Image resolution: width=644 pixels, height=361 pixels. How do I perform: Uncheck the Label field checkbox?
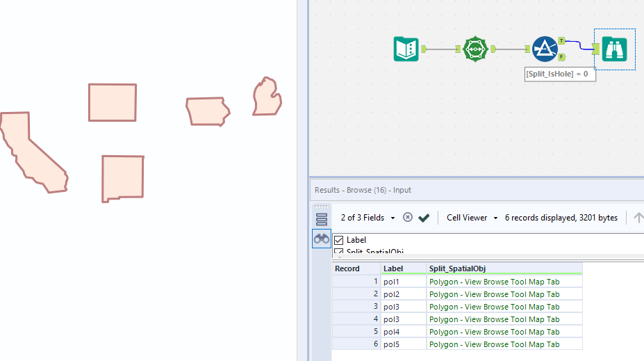click(339, 240)
